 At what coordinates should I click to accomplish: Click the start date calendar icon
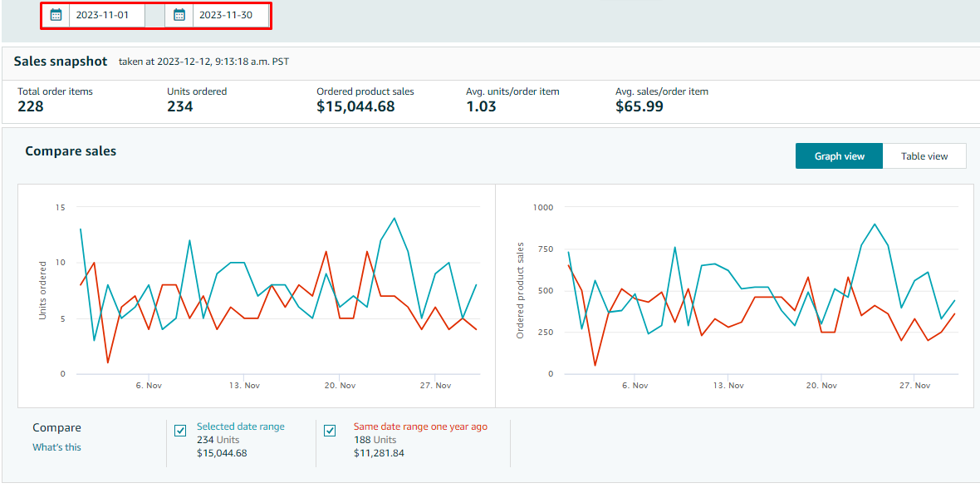(x=56, y=15)
